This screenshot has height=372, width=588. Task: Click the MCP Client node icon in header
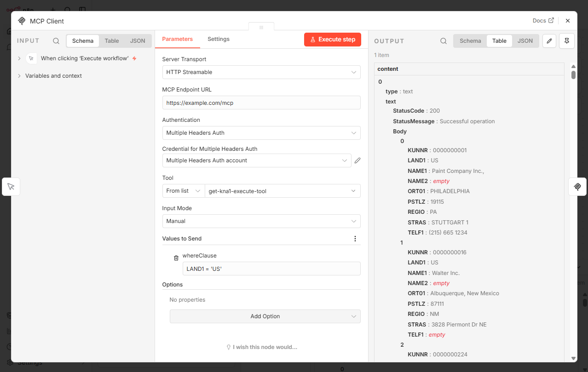coord(22,21)
